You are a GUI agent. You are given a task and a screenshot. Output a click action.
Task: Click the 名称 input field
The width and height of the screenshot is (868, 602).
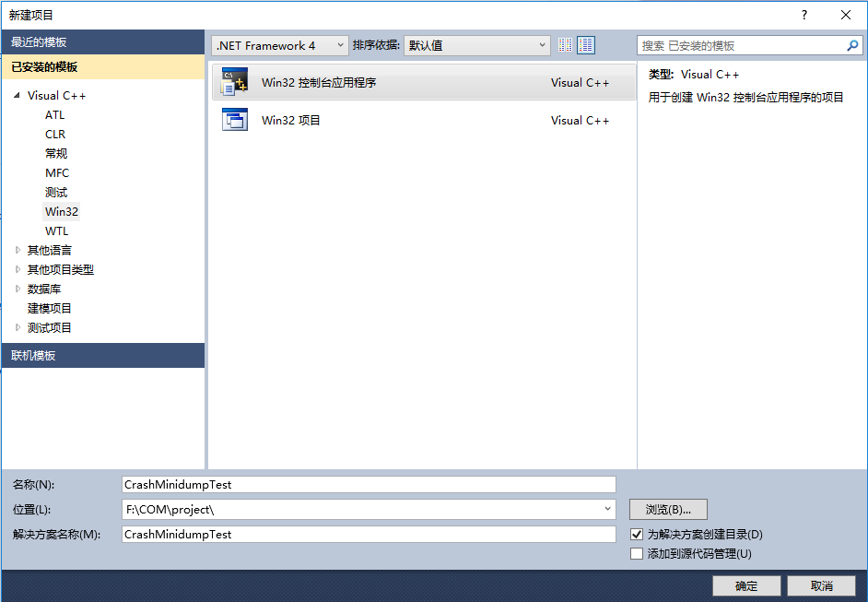tap(369, 485)
